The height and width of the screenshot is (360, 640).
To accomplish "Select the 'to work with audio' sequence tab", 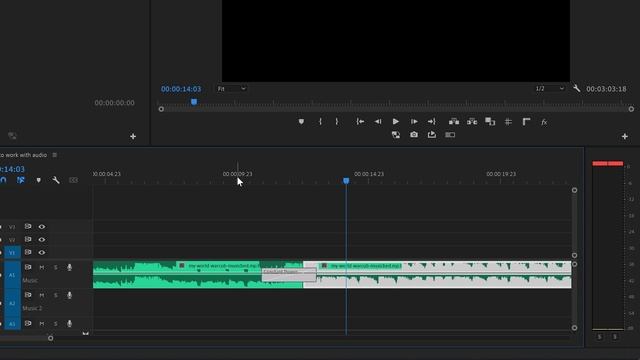I will [x=24, y=155].
